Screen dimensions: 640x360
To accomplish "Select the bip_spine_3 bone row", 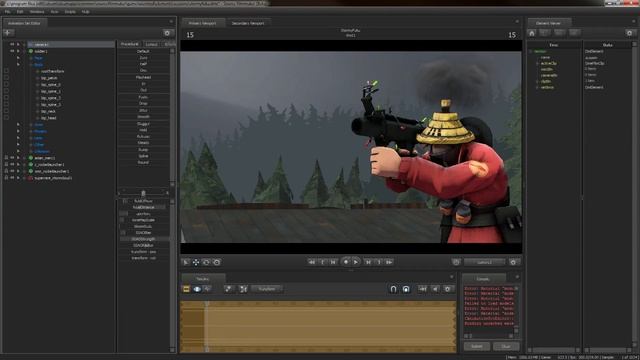I will [x=51, y=104].
